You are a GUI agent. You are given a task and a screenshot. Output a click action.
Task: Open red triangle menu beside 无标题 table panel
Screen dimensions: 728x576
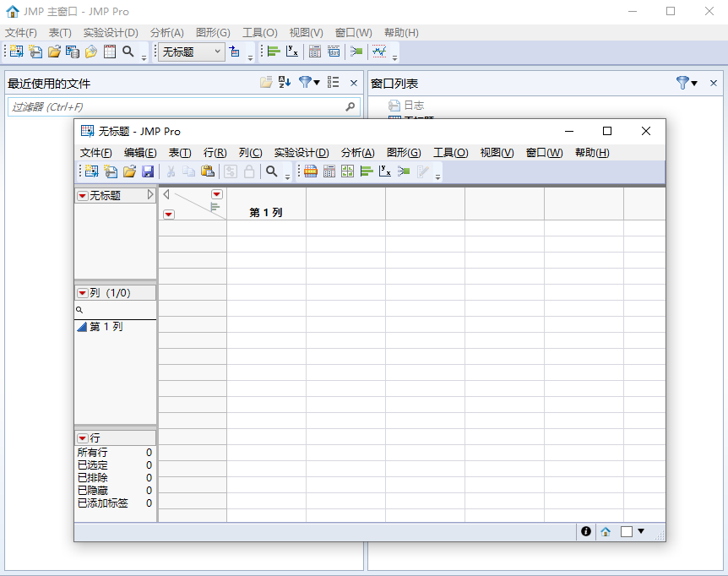pos(83,196)
